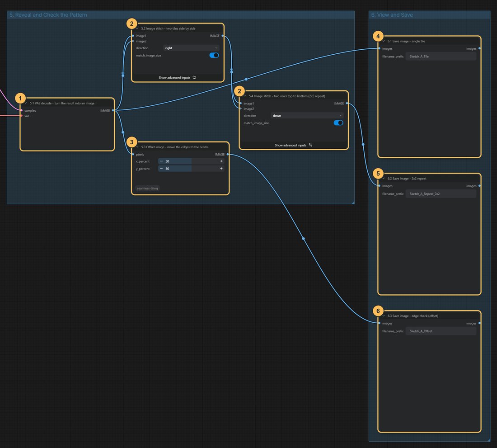Image resolution: width=497 pixels, height=448 pixels.
Task: Edit filename_prefix field Sketch_A_Offset
Action: [x=441, y=331]
